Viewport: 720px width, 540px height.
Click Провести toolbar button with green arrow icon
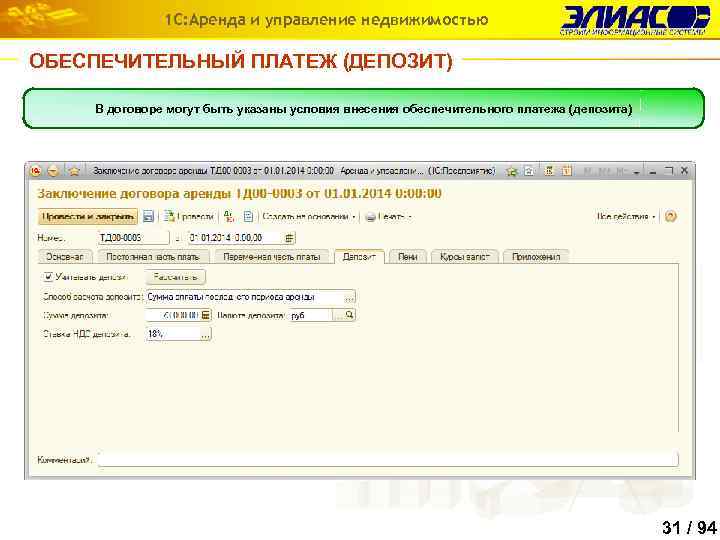pyautogui.click(x=189, y=216)
